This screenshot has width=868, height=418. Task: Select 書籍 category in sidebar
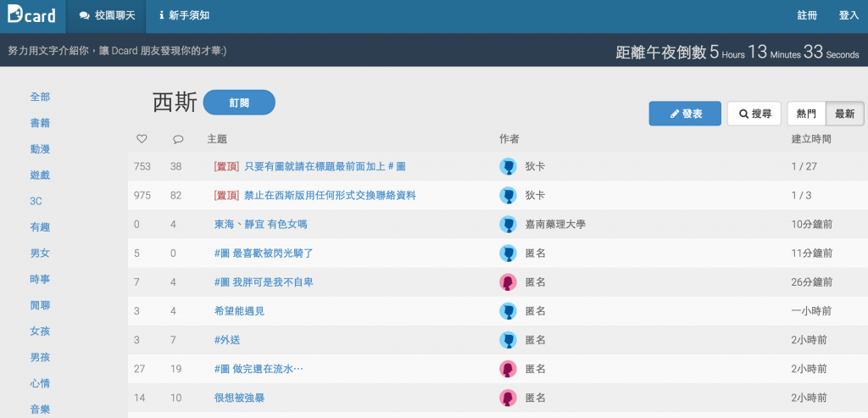click(x=40, y=123)
